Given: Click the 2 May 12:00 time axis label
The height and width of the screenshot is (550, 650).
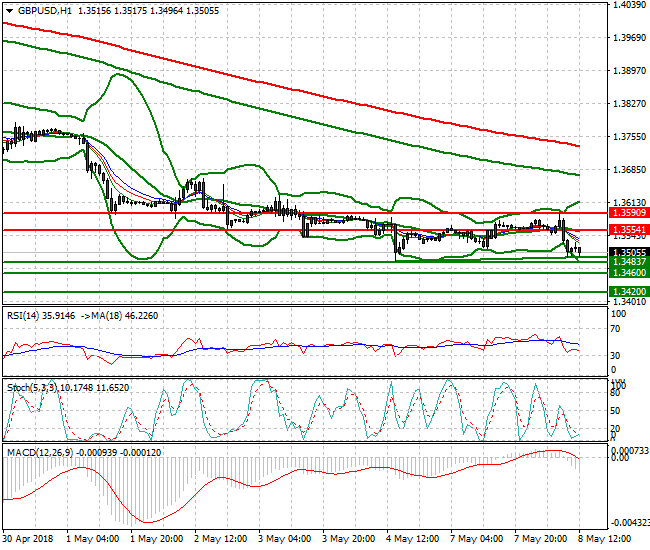Looking at the screenshot, I should click(221, 539).
